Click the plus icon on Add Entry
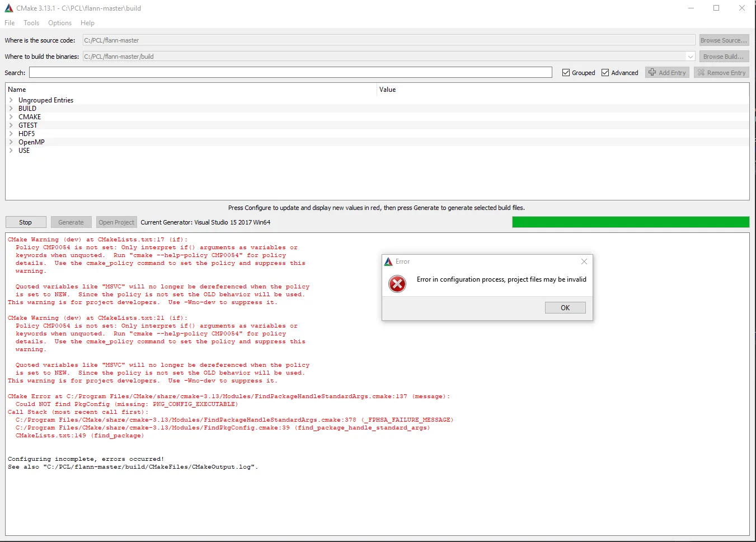 pos(652,72)
